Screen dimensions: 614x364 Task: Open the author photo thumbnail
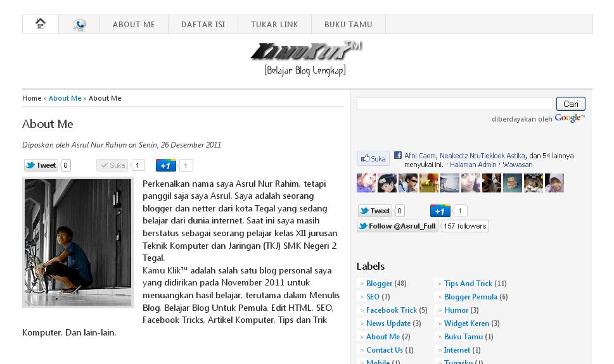click(x=78, y=242)
